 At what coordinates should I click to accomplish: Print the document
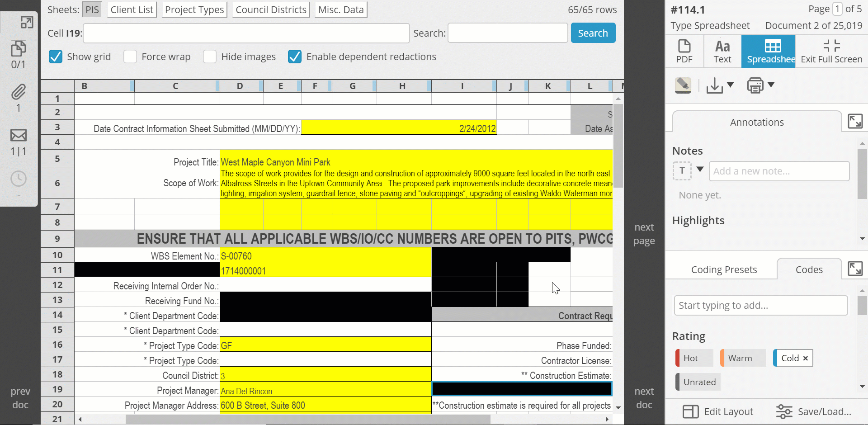coord(755,85)
